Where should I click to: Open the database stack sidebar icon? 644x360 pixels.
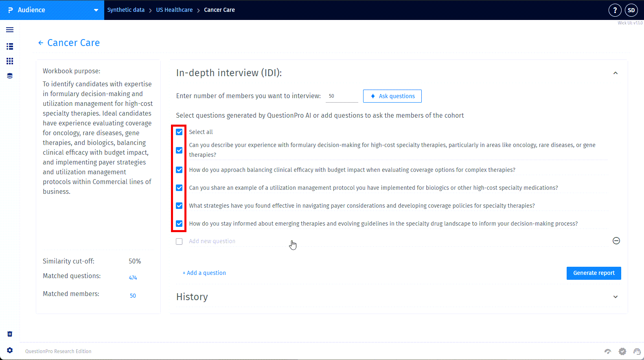[10, 76]
